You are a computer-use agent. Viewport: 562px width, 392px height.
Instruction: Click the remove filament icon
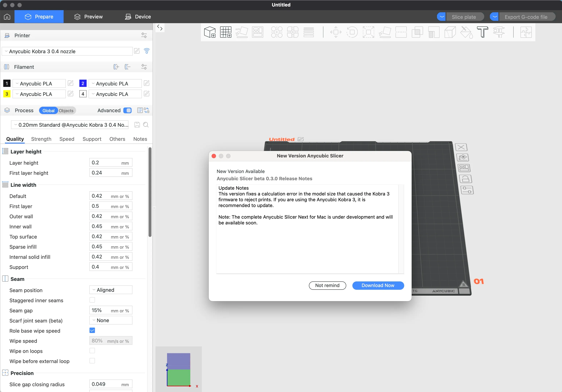128,67
